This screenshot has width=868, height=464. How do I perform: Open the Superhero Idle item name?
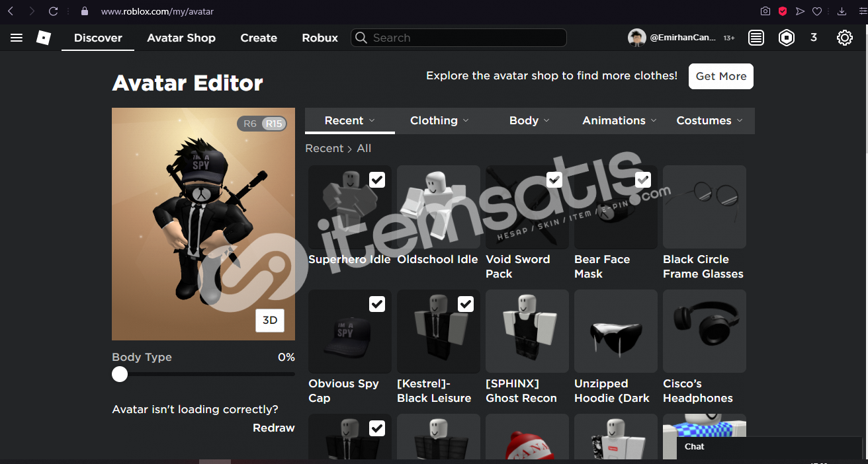pyautogui.click(x=349, y=259)
